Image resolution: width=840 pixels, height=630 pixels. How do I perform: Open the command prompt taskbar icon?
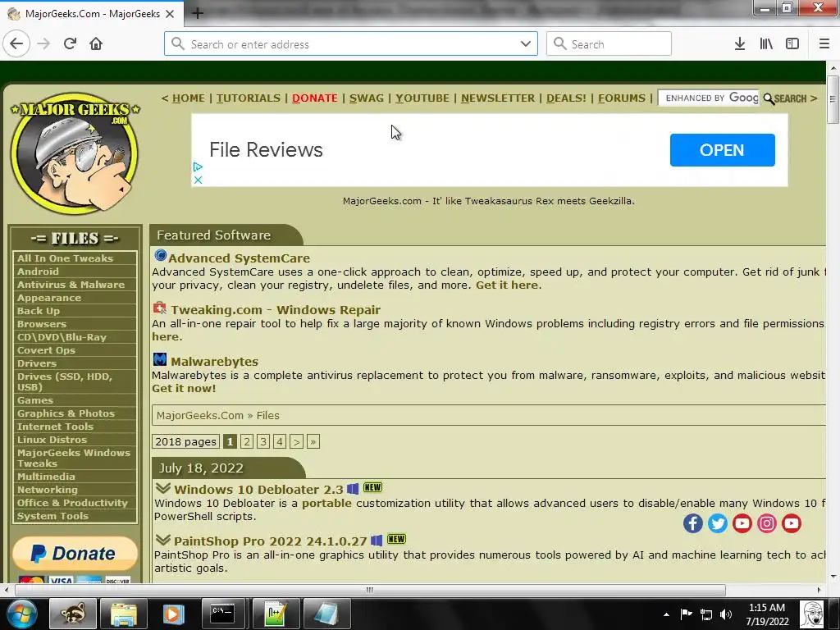click(222, 614)
